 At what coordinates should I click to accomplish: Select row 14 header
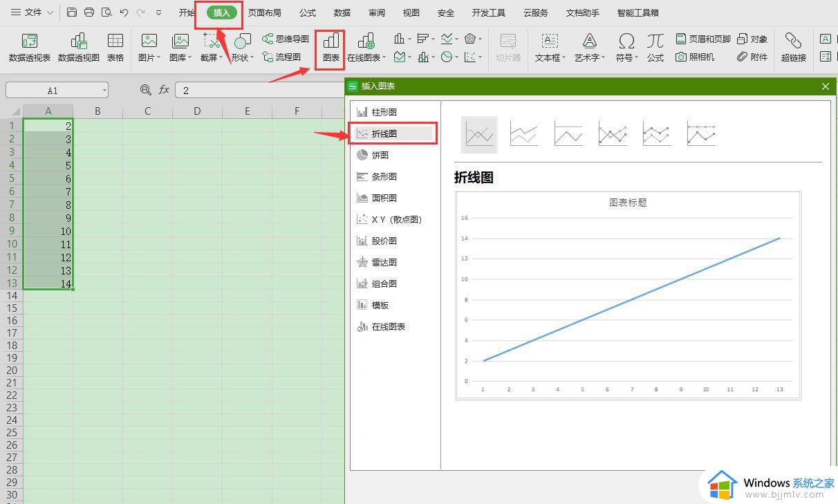tap(12, 296)
